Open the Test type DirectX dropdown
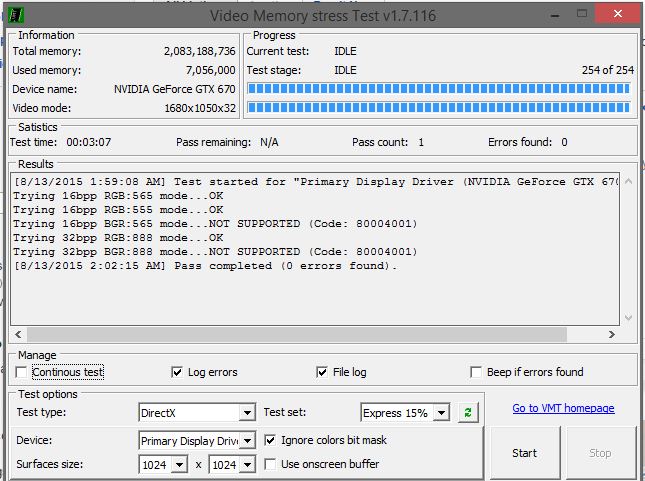The width and height of the screenshot is (645, 481). (x=247, y=413)
